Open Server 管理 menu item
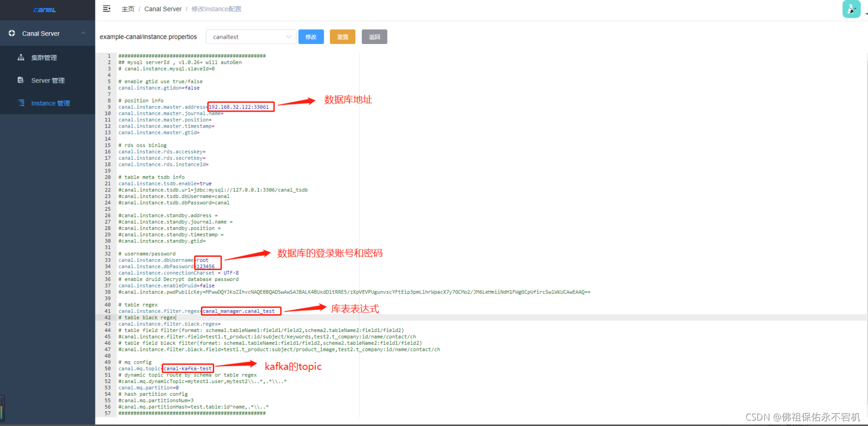The height and width of the screenshot is (426, 868). coord(48,80)
